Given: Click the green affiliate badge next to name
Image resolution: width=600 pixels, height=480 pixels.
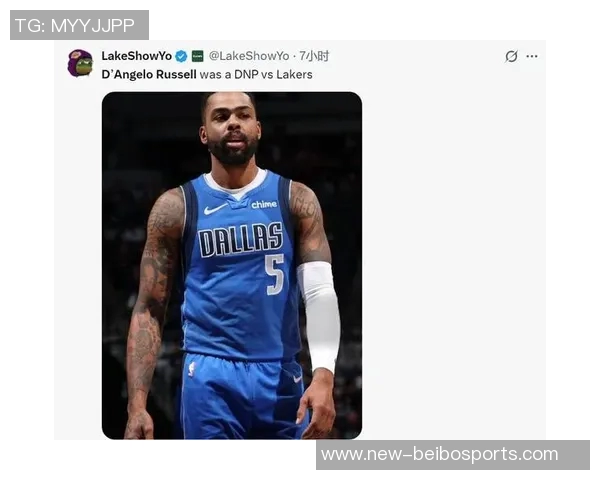Looking at the screenshot, I should pos(197,56).
